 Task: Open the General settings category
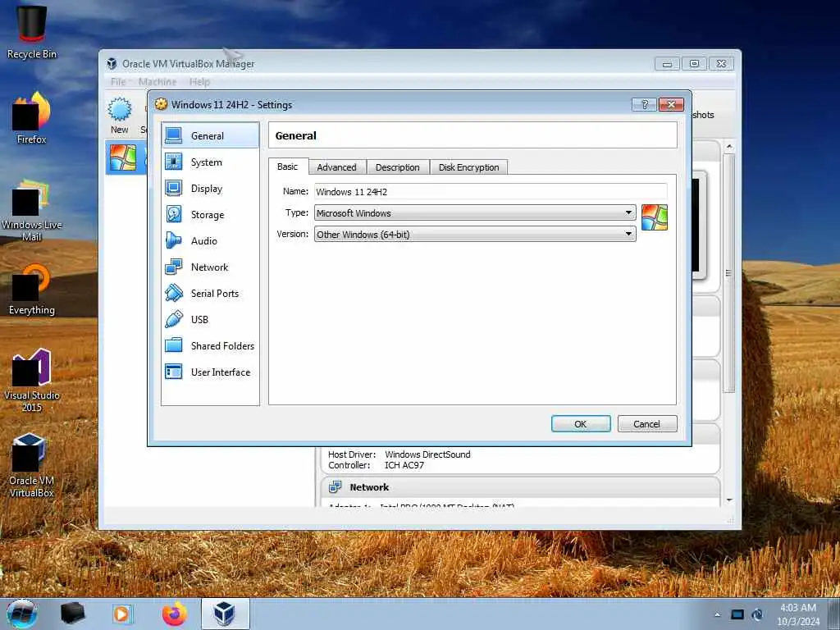pos(210,135)
